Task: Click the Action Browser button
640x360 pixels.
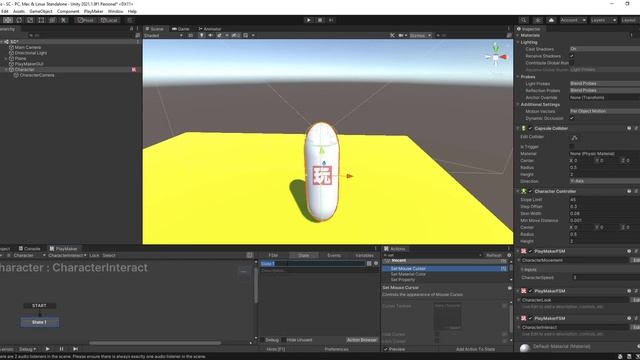Action: [362, 340]
